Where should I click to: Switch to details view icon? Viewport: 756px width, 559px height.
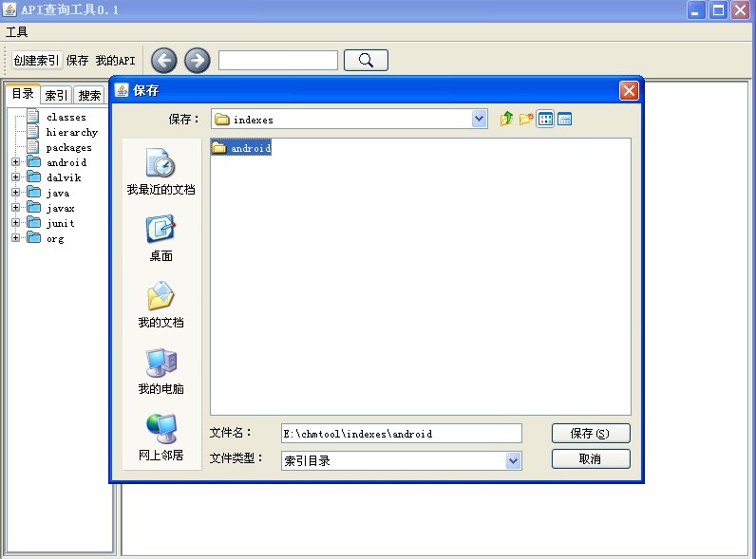pyautogui.click(x=564, y=119)
